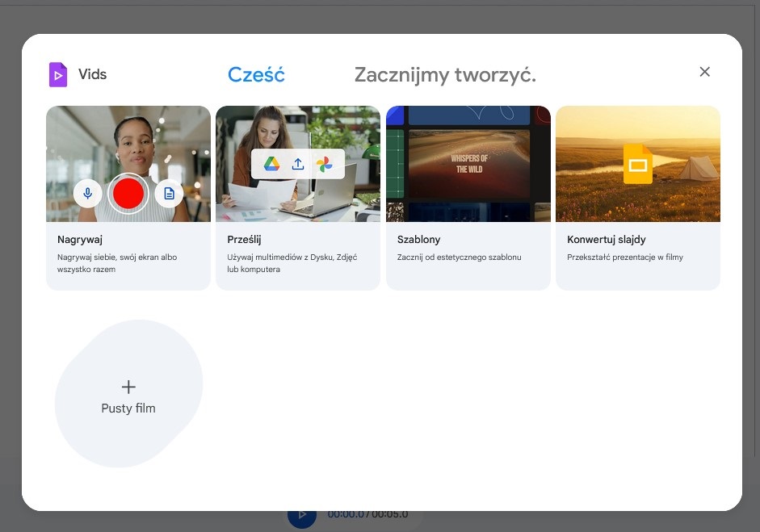The width and height of the screenshot is (760, 532).
Task: Select the Google Drive icon in Prześlij card
Action: coord(271,164)
